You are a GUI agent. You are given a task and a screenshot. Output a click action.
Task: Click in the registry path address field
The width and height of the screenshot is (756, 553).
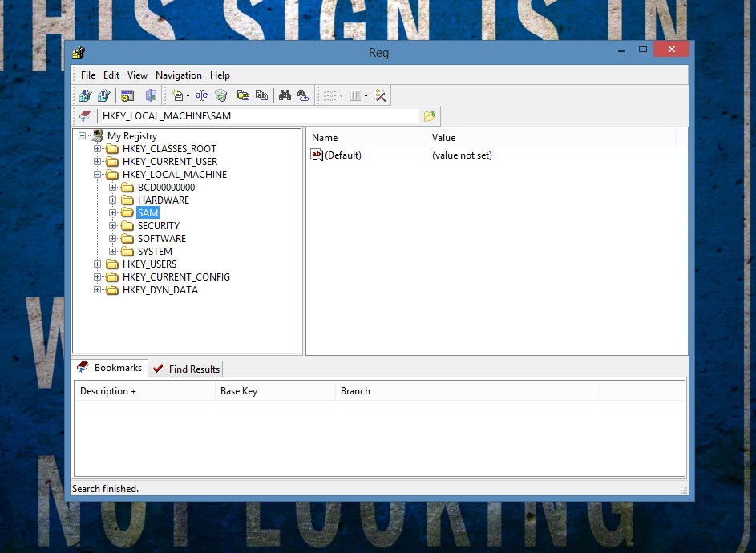point(258,115)
